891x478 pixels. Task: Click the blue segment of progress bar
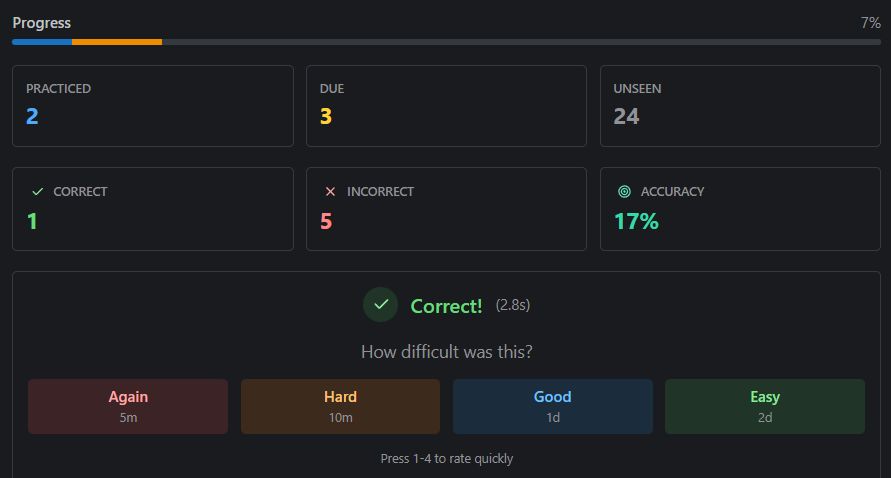pos(42,42)
